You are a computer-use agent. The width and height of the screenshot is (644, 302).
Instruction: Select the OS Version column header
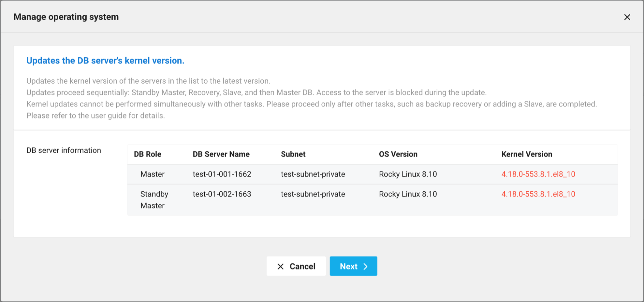tap(398, 154)
